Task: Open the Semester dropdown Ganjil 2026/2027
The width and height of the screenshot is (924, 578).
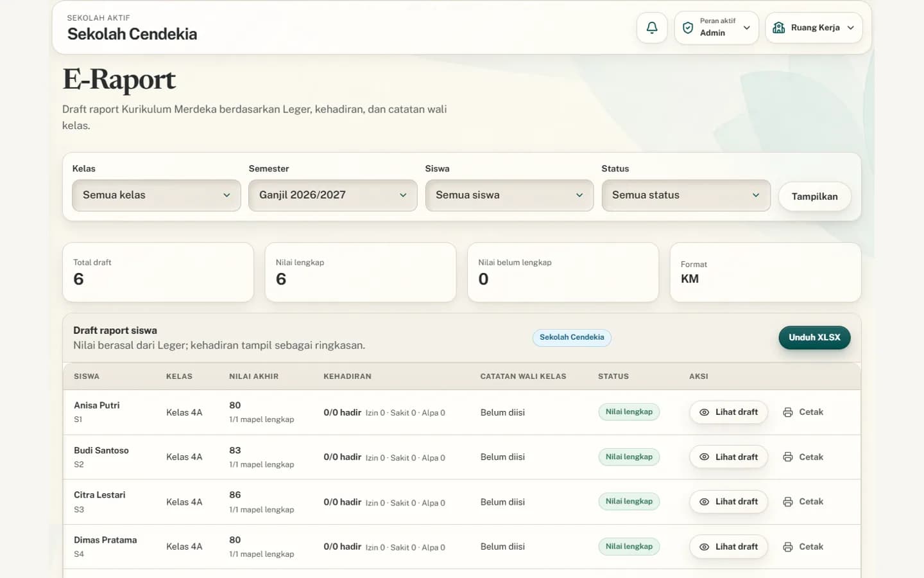Action: click(x=333, y=195)
